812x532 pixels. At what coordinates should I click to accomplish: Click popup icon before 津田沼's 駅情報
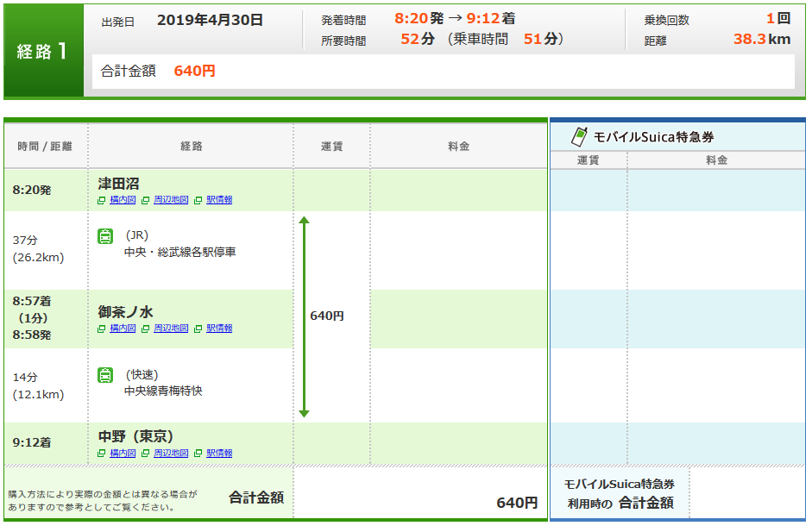(x=198, y=200)
